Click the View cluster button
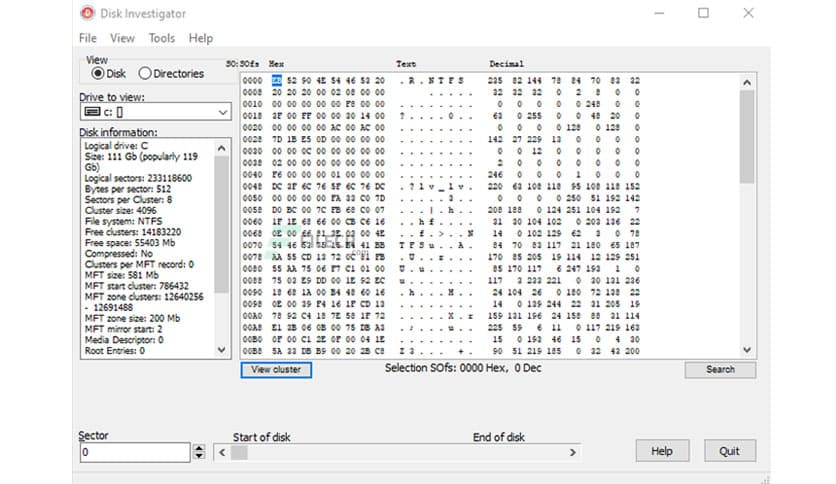Screen dimensions: 836x484 [276, 369]
